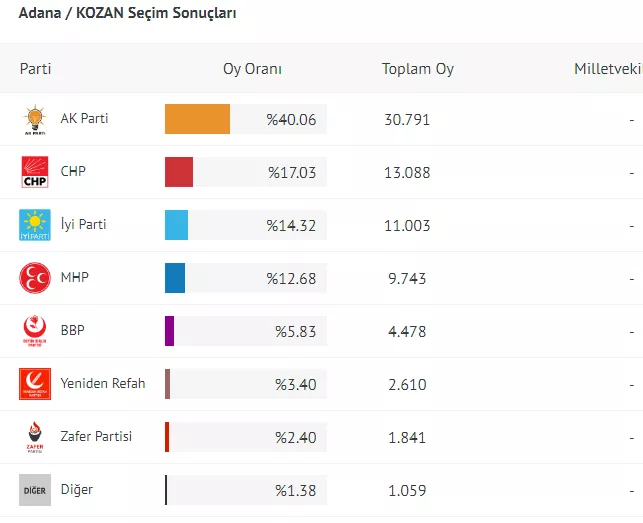The height and width of the screenshot is (523, 643).
Task: Click the orange AK Parti vote bar
Action: tap(197, 119)
